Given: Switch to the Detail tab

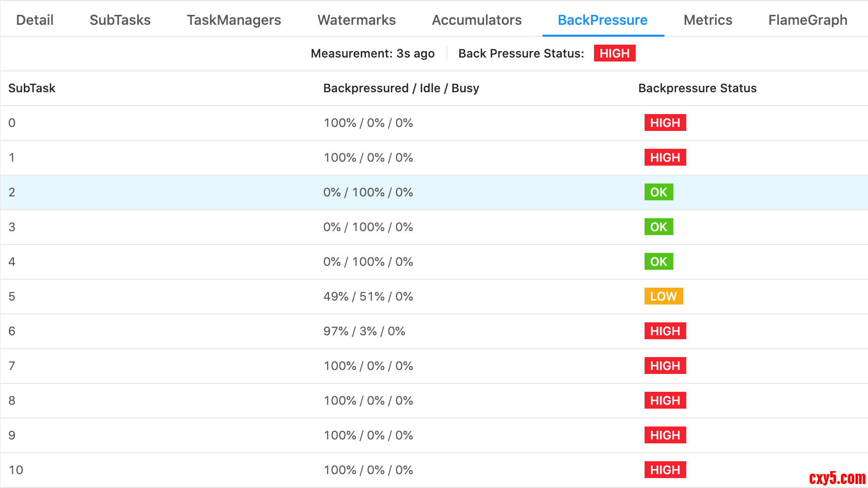Looking at the screenshot, I should click(35, 20).
